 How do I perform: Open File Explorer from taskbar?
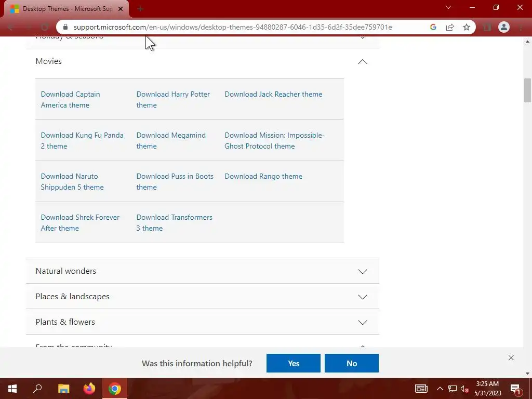tap(63, 389)
